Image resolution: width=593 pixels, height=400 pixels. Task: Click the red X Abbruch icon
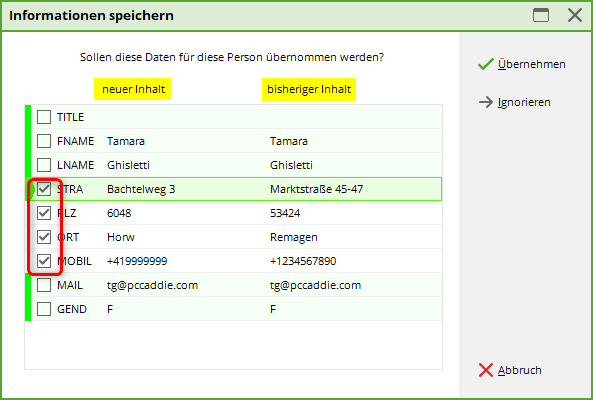[x=486, y=370]
